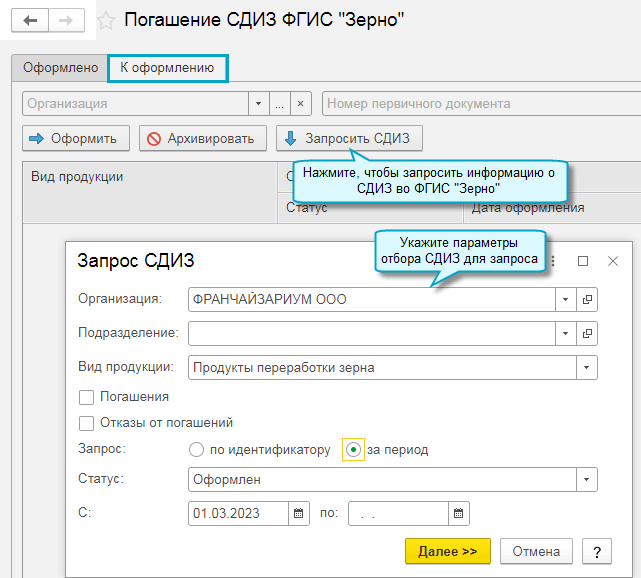This screenshot has width=641, height=578.
Task: Maximize the Запрос СДИЗ dialog
Action: click(x=583, y=261)
